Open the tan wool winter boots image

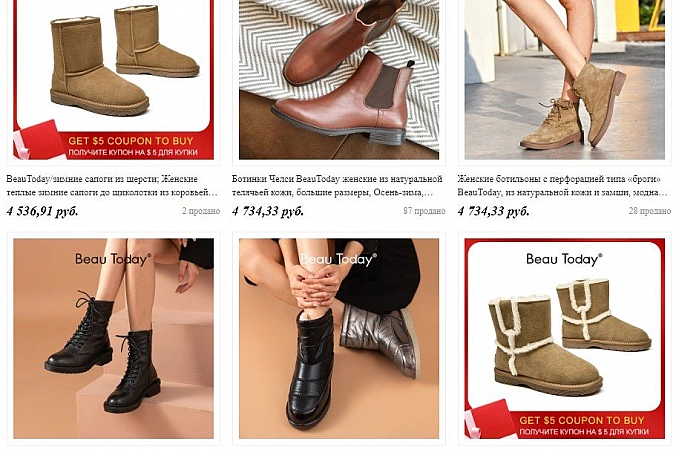[113, 80]
